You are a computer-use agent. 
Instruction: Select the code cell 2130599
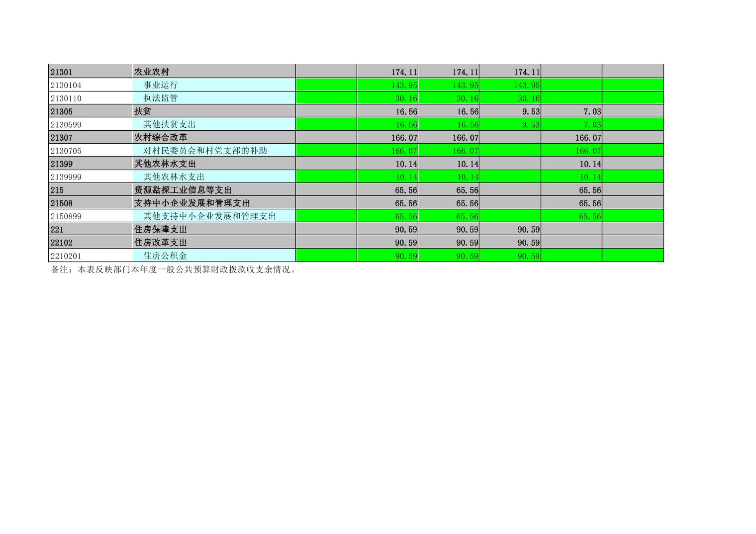90,124
